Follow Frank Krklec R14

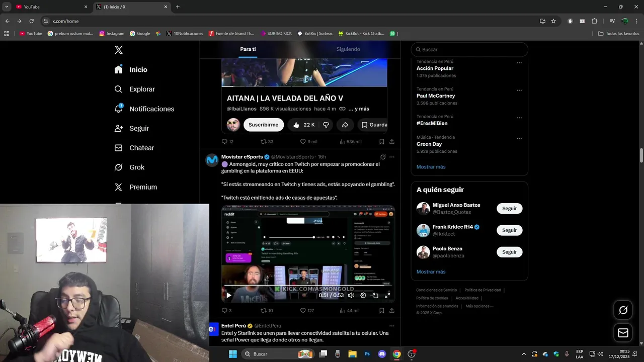509,230
